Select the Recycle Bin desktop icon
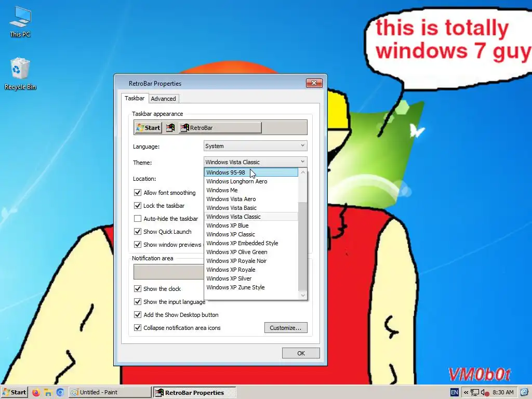Screen dimensions: 532x399 tap(20, 74)
